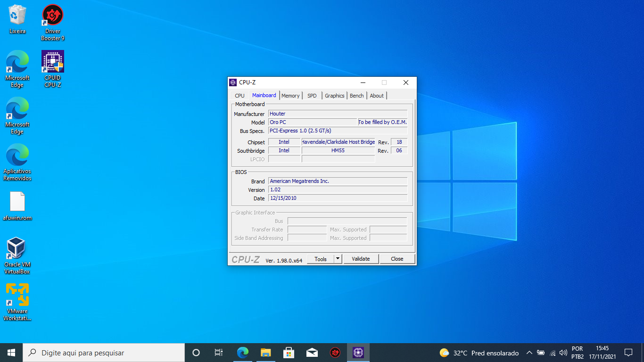Image resolution: width=644 pixels, height=362 pixels.
Task: Click Bus Specs PCI-Express 1.0 field
Action: pos(338,131)
